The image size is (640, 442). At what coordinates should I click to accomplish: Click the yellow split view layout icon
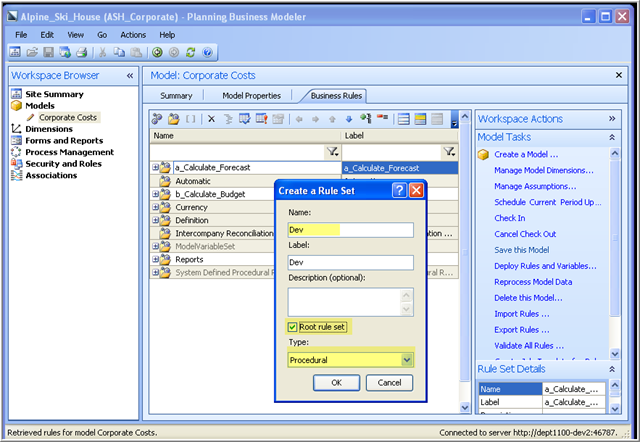[420, 119]
